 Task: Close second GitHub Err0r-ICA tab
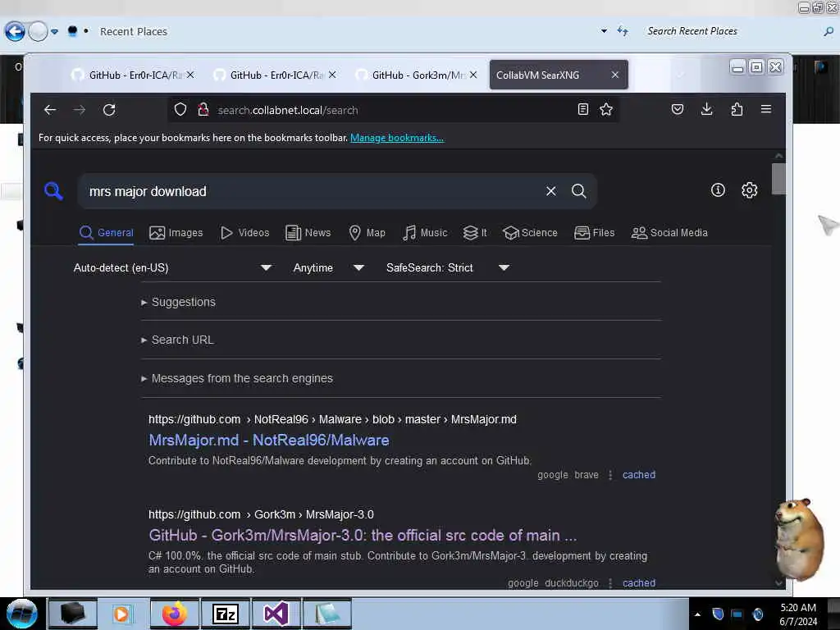tap(332, 75)
